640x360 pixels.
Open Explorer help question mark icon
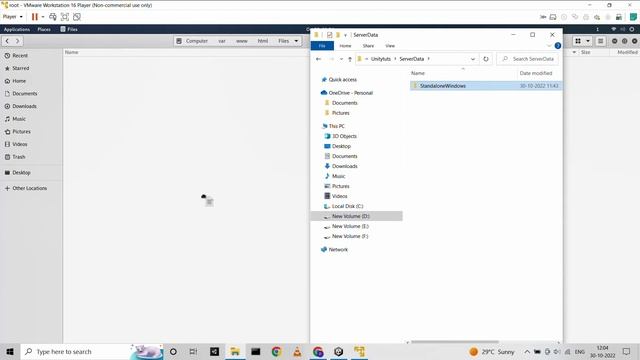tap(558, 46)
